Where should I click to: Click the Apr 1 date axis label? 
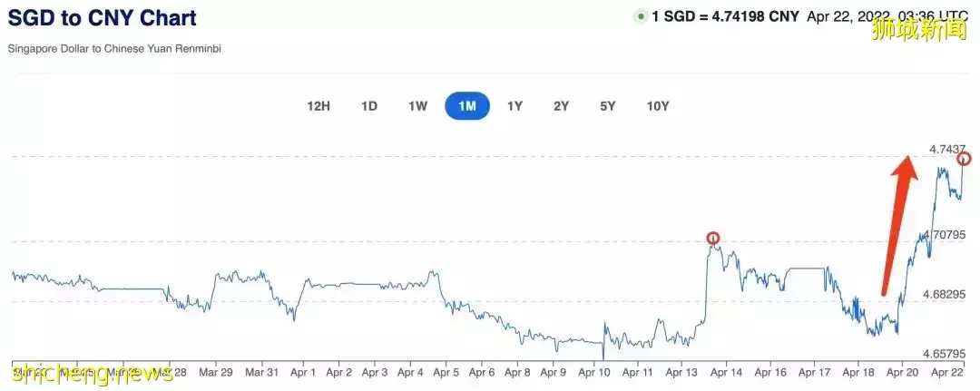(302, 372)
